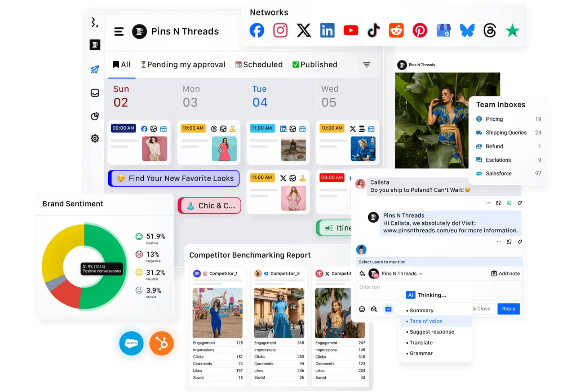Switch to the Scheduled tab
This screenshot has width=588, height=392.
click(259, 65)
